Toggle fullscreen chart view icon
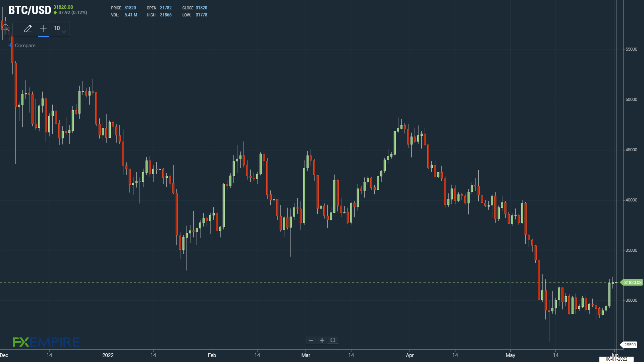Screen dimensions: 644x362 (x=333, y=340)
